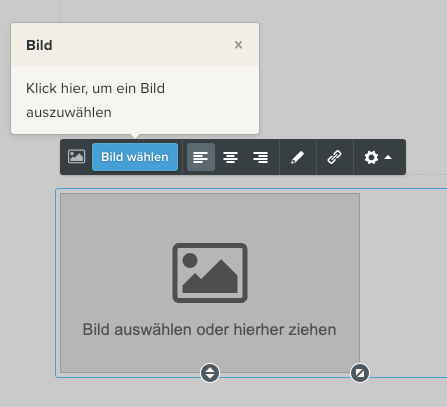Click the Bild wählen button
447x407 pixels.
click(x=135, y=157)
